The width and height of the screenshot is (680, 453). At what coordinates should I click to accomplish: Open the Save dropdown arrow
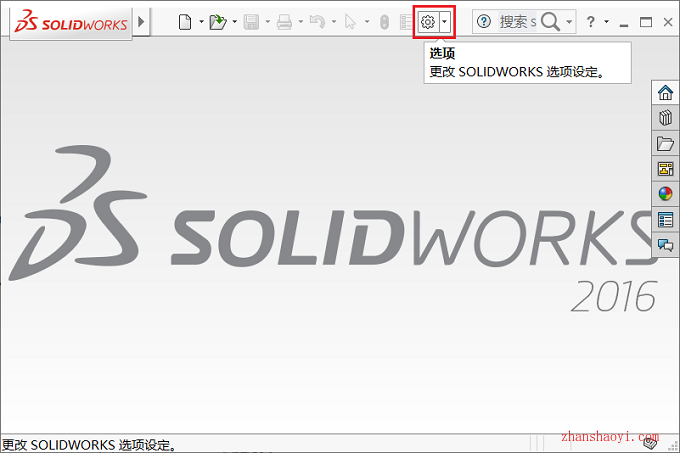click(x=268, y=21)
